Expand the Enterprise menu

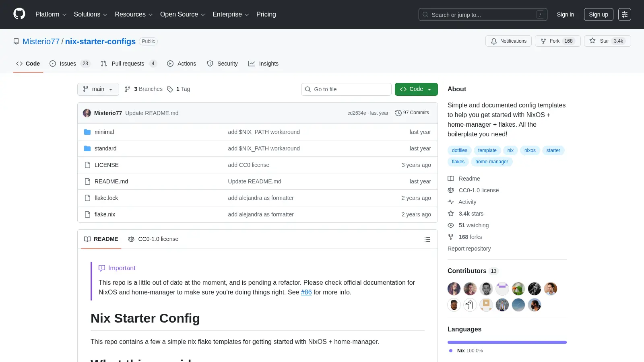231,14
